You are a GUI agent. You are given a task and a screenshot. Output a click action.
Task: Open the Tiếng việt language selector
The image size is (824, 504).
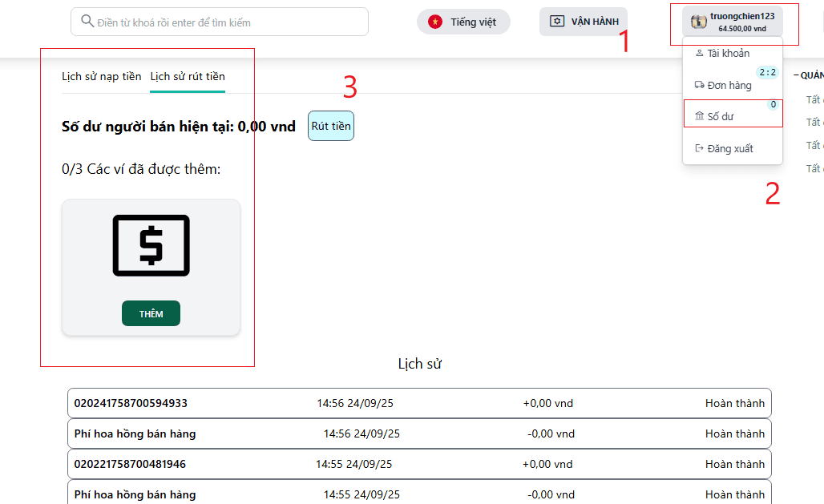(x=464, y=22)
